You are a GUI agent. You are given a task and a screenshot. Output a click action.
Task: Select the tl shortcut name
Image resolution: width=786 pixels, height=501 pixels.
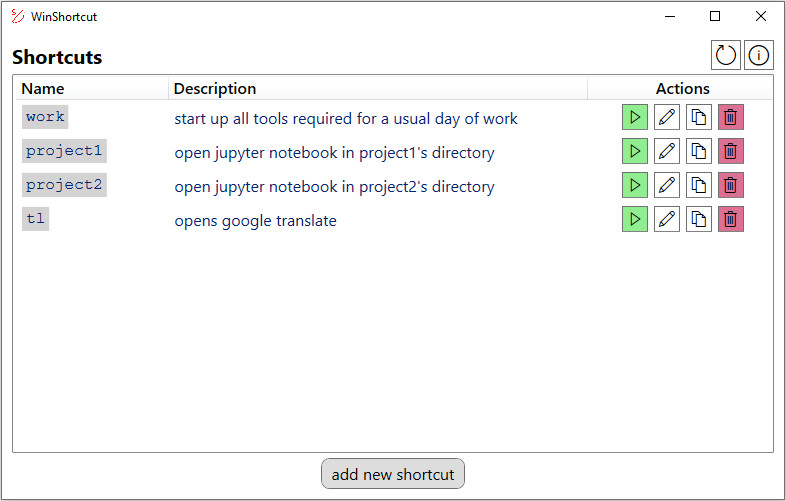click(36, 219)
